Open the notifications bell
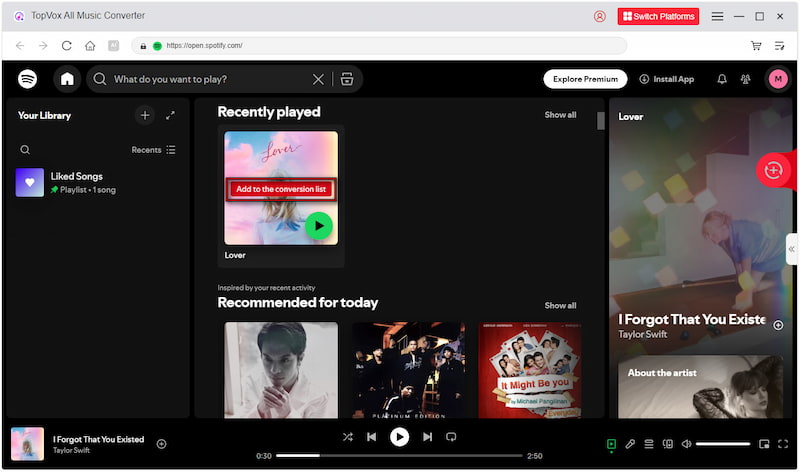The width and height of the screenshot is (800, 472). [x=722, y=79]
